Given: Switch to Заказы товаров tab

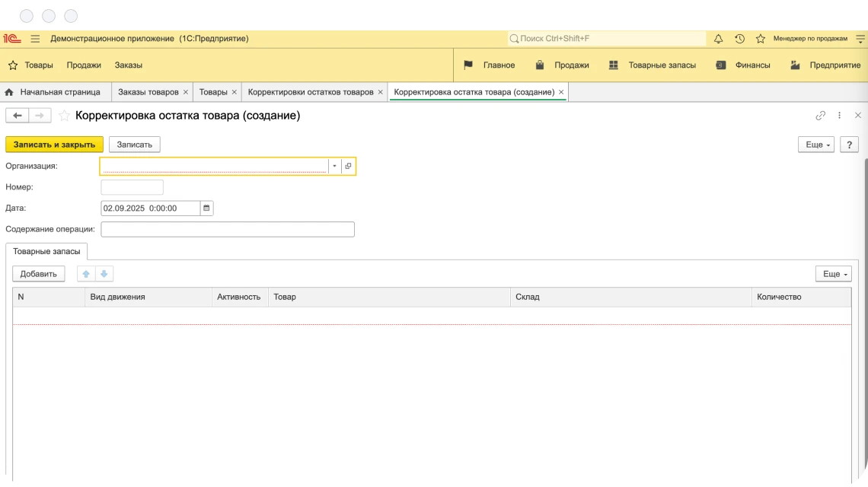Looking at the screenshot, I should coord(148,92).
